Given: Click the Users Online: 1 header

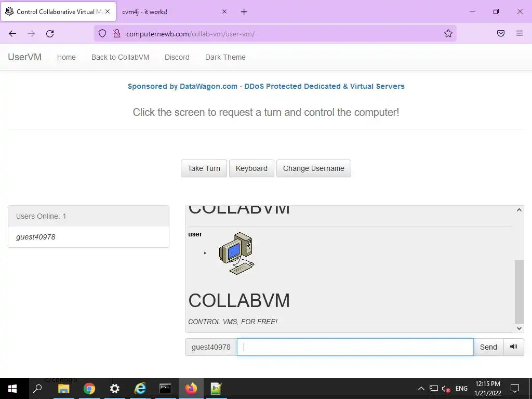Looking at the screenshot, I should pos(88,216).
